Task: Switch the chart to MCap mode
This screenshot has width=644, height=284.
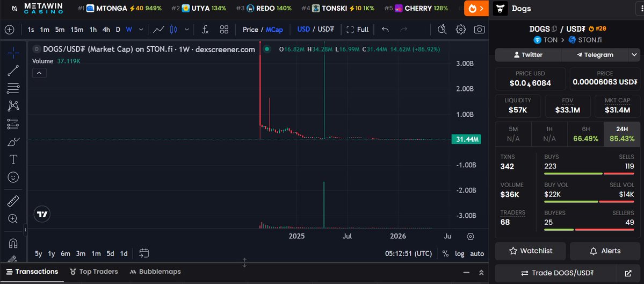Action: [x=274, y=30]
